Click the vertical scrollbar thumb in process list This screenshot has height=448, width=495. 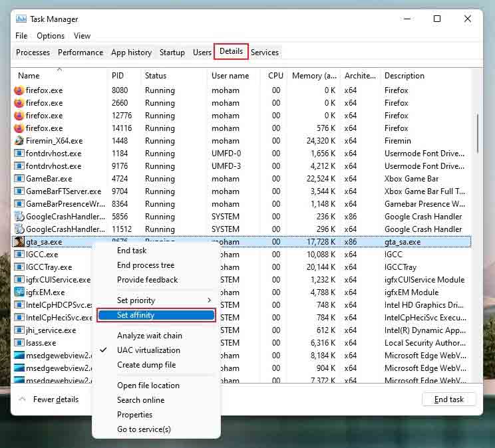[477, 134]
